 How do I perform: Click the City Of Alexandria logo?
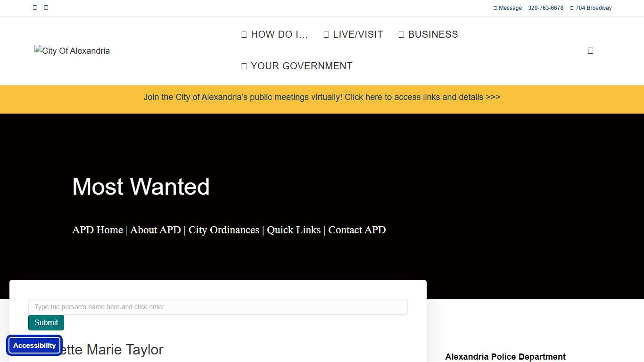tap(72, 51)
